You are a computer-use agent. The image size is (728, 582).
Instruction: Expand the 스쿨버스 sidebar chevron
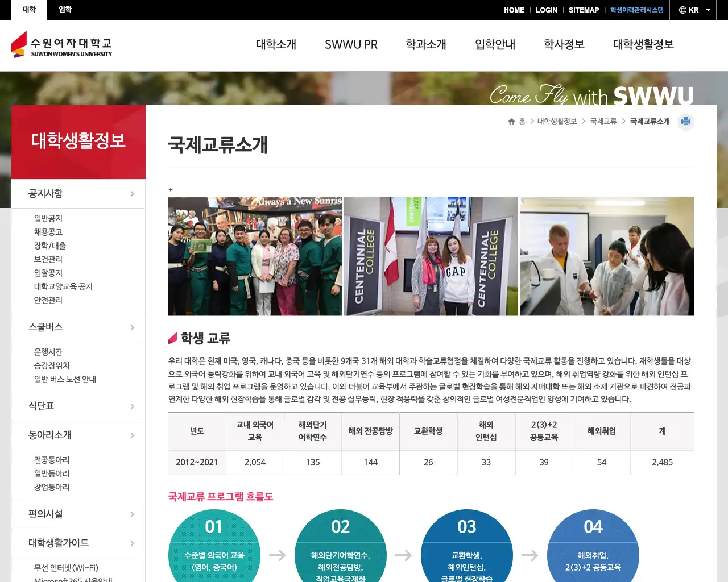click(x=132, y=327)
